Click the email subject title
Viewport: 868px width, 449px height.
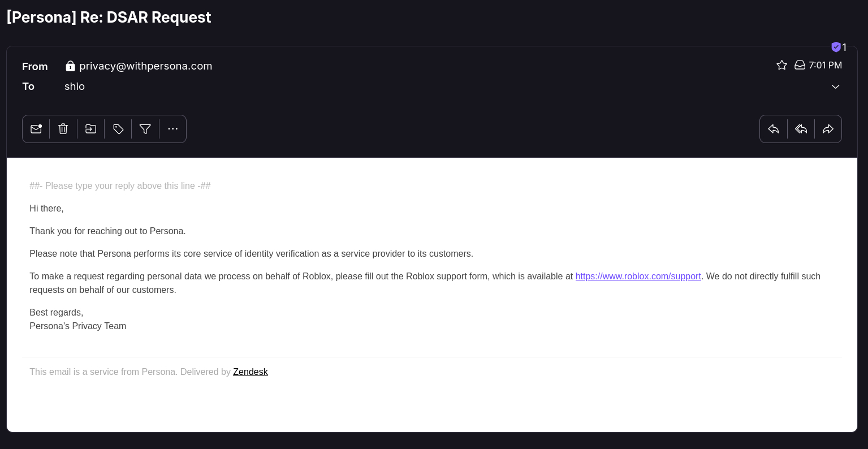[109, 18]
